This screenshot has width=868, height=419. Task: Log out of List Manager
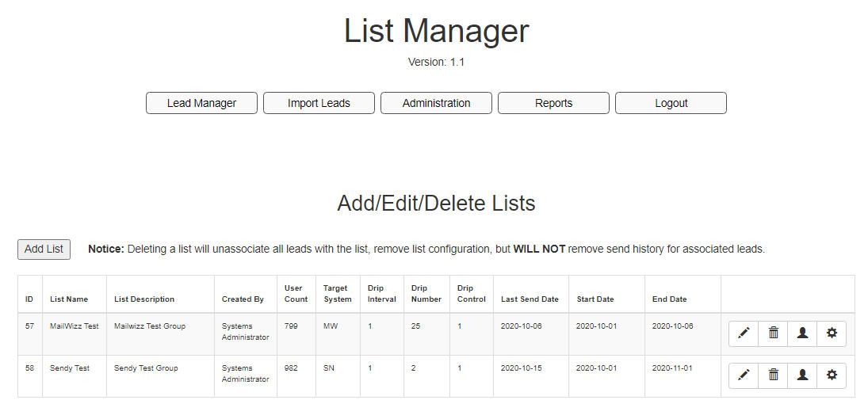671,103
